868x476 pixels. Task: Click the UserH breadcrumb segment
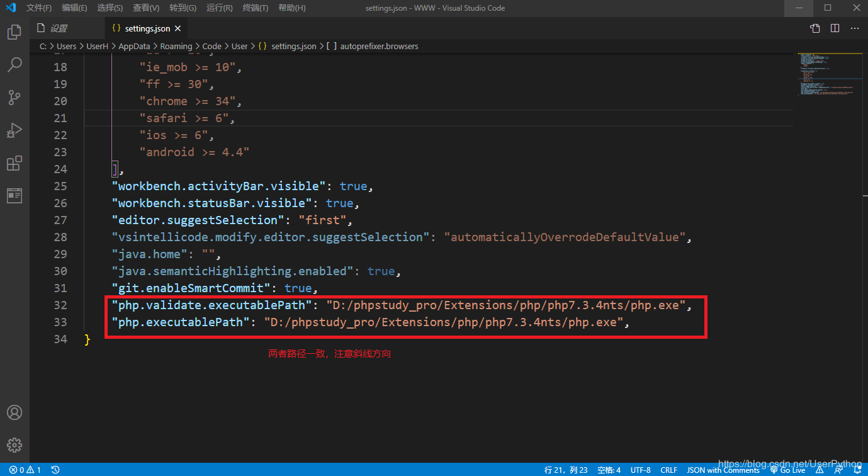coord(97,47)
